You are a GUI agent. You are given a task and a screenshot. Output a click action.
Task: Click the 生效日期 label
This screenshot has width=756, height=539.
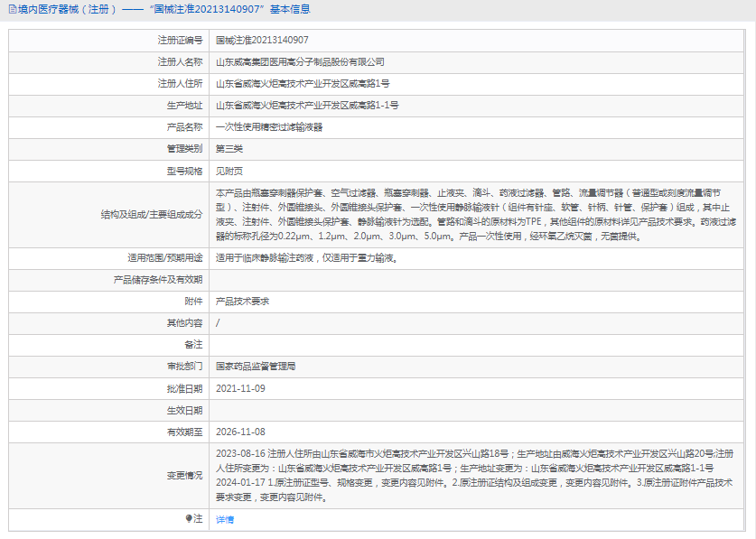pyautogui.click(x=184, y=410)
